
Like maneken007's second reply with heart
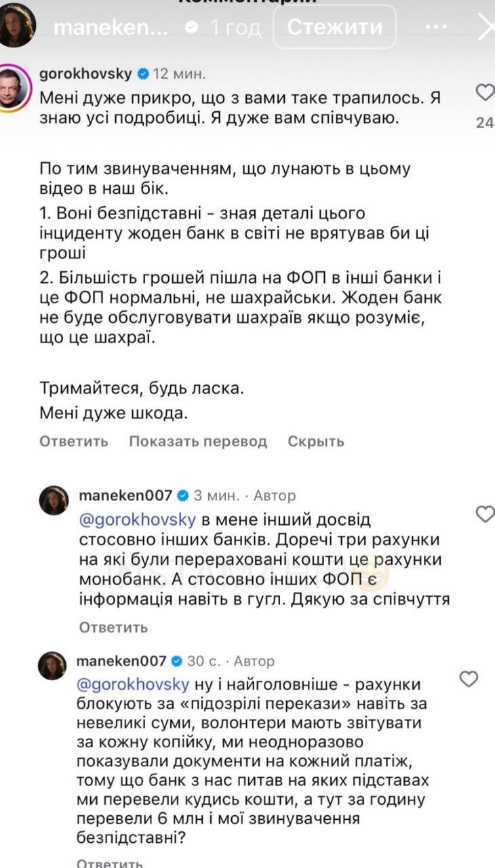[469, 679]
